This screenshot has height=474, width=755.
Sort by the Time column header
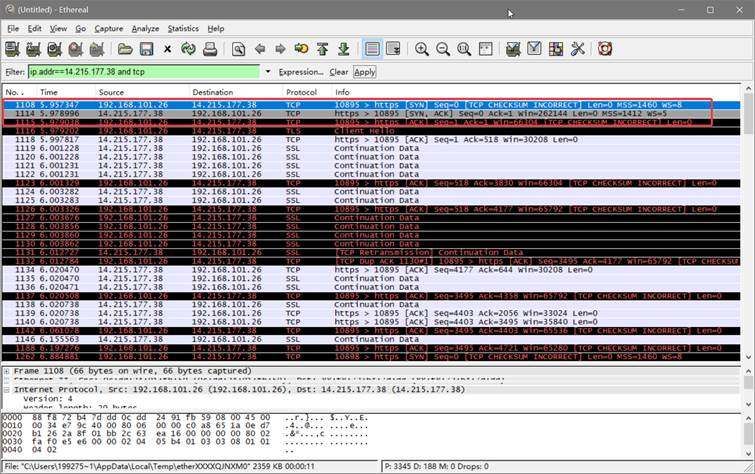(x=65, y=92)
